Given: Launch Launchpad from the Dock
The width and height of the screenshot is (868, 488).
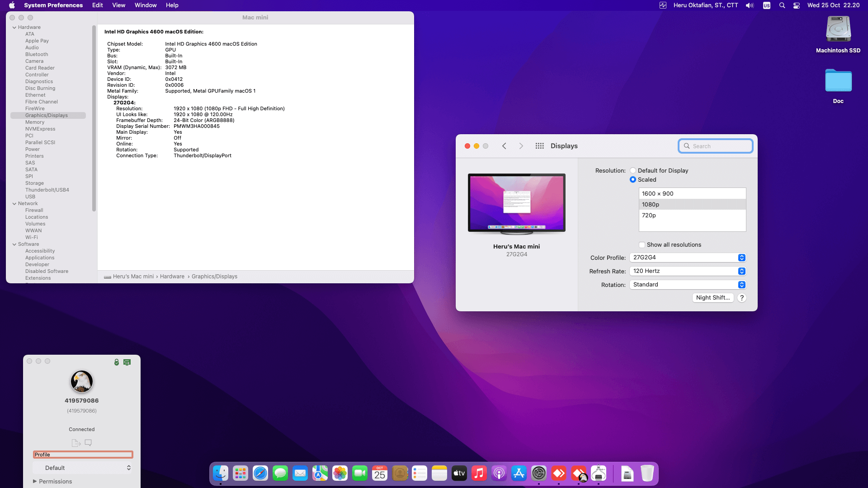Looking at the screenshot, I should (241, 473).
